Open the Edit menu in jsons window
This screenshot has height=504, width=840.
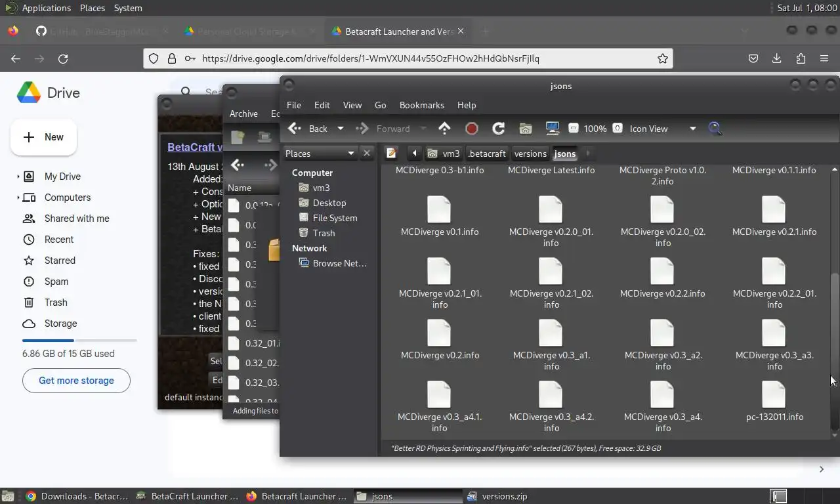(x=322, y=105)
